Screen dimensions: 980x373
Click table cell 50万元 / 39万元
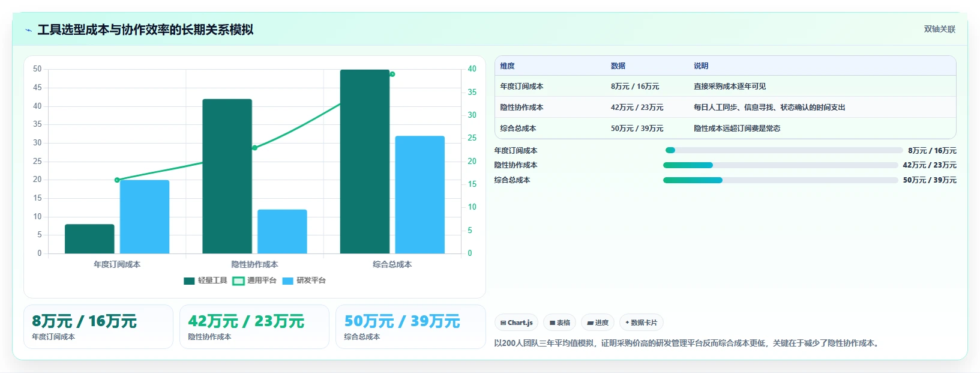point(637,129)
